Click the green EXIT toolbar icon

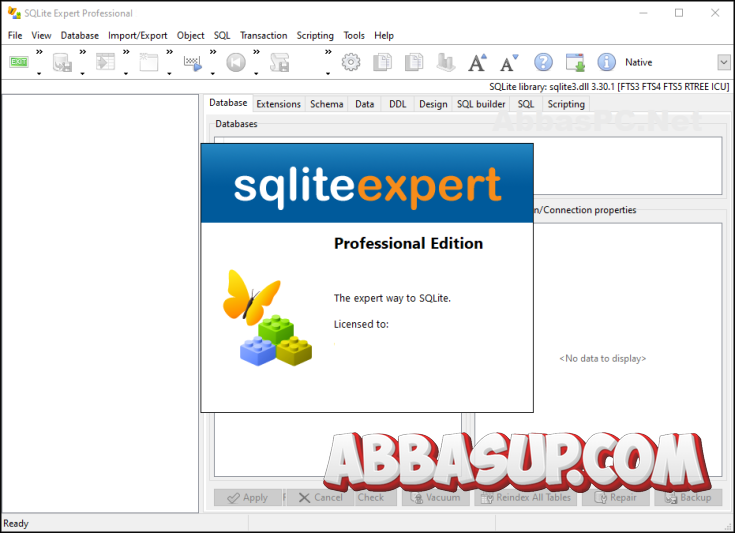(19, 62)
